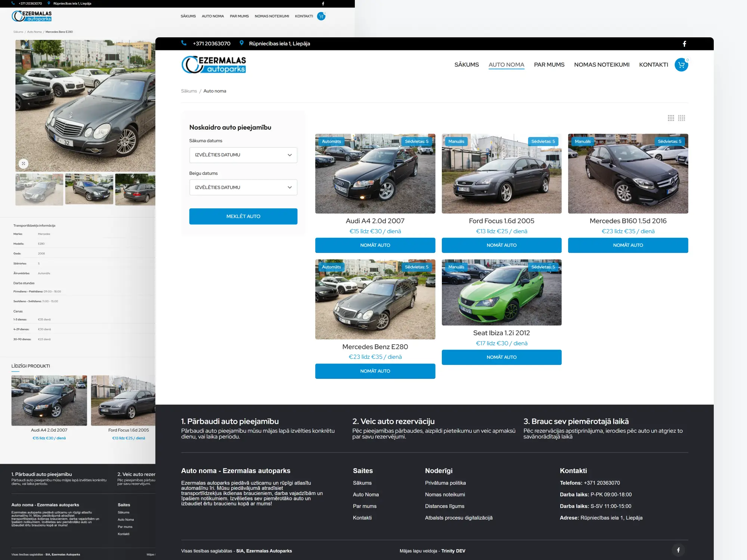Select the Automāts badge on Audi A4
This screenshot has width=747, height=560.
332,141
